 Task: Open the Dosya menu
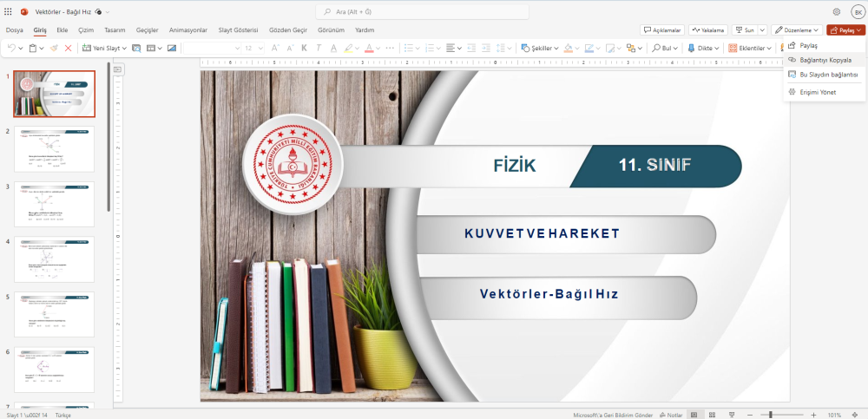[15, 29]
